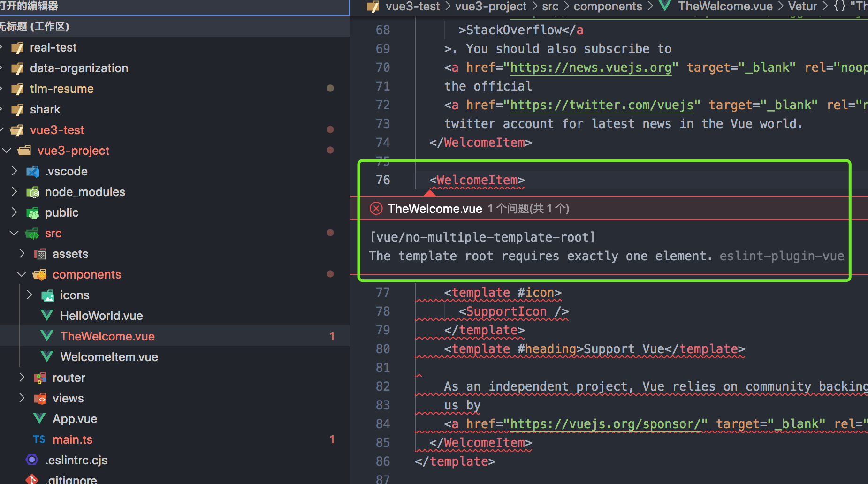Place cursor on SupportIcon tag line 78

click(514, 311)
